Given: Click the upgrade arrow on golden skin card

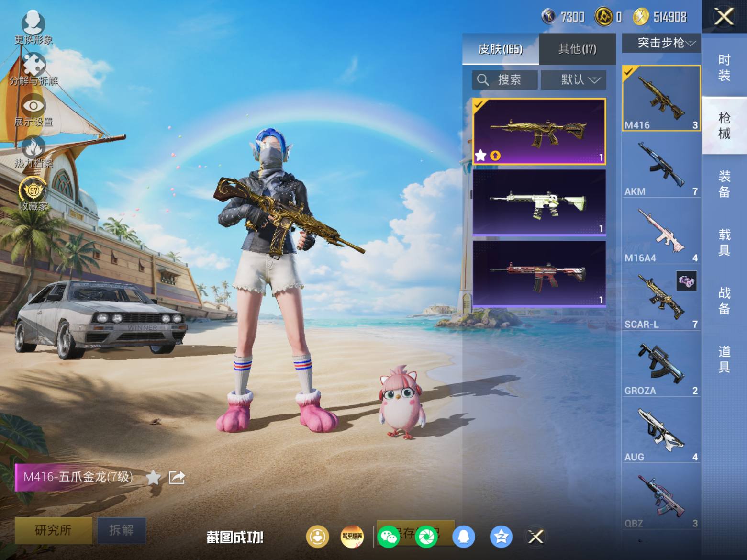Looking at the screenshot, I should point(495,156).
